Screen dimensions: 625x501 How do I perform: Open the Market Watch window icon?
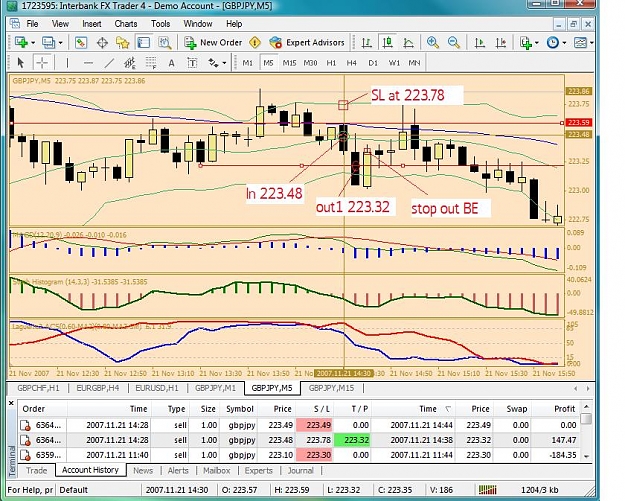[81, 43]
